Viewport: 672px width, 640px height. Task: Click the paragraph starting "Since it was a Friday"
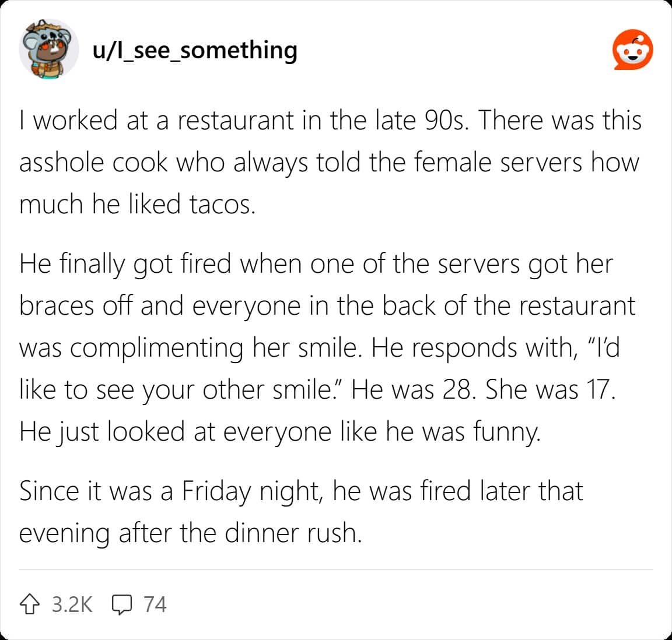pos(301,511)
